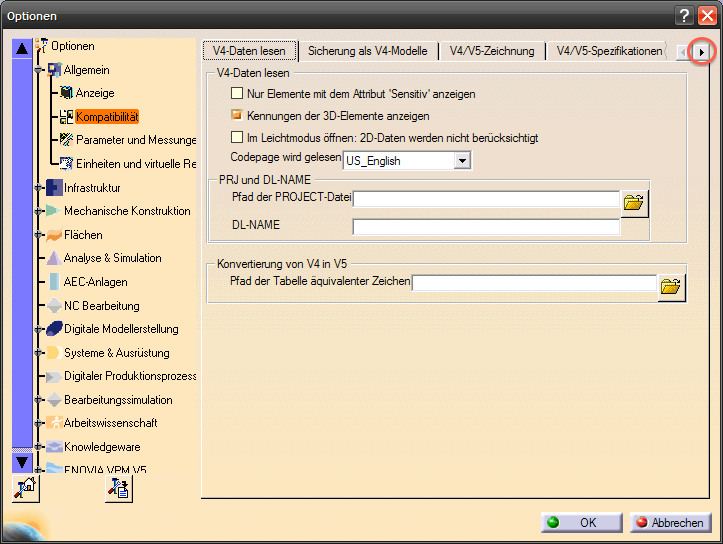Open the Codepage US_English dropdown
This screenshot has height=544, width=723.
coord(461,160)
